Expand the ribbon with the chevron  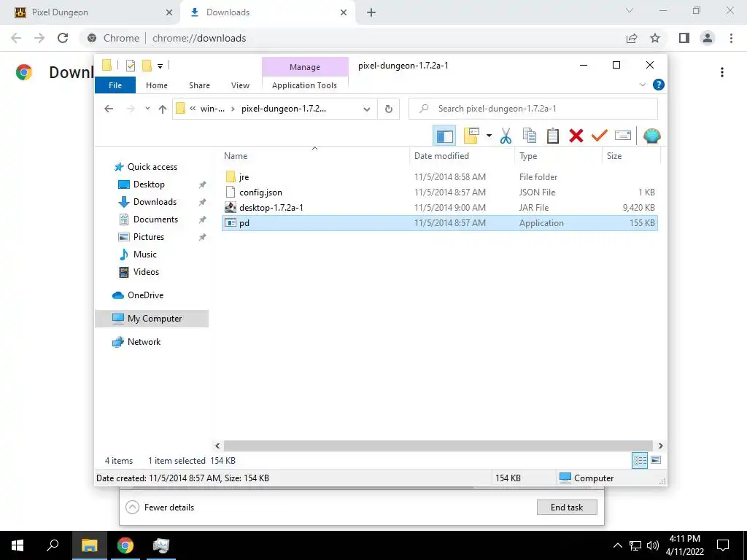[642, 85]
